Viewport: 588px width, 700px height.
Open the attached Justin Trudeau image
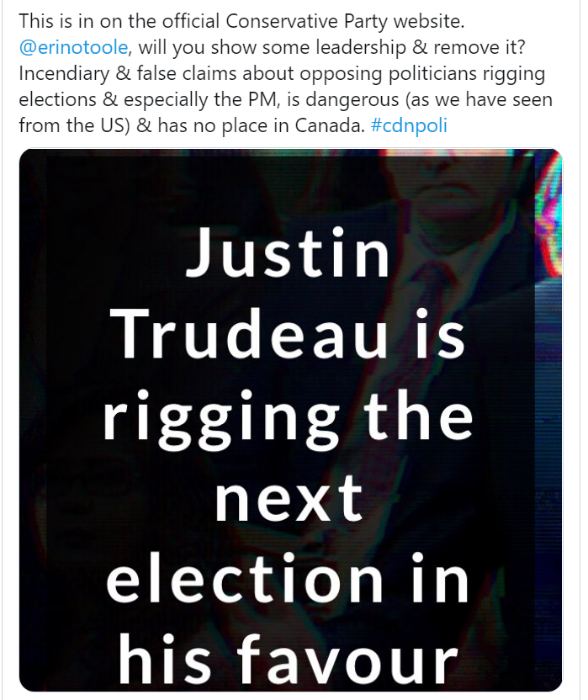[290, 420]
